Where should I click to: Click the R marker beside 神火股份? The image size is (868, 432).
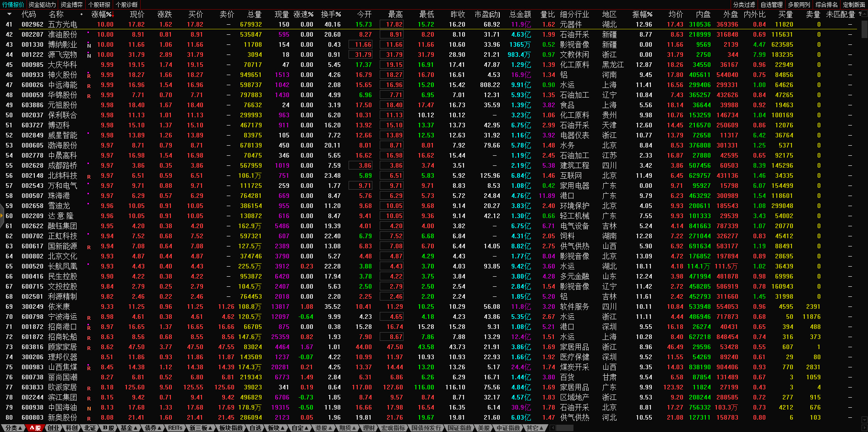(x=89, y=76)
